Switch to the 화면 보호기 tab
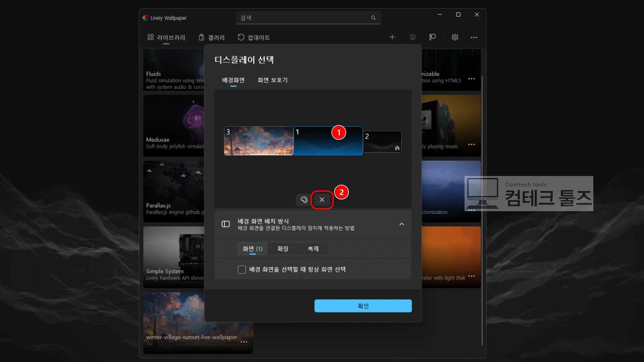The image size is (644, 362). click(x=272, y=80)
